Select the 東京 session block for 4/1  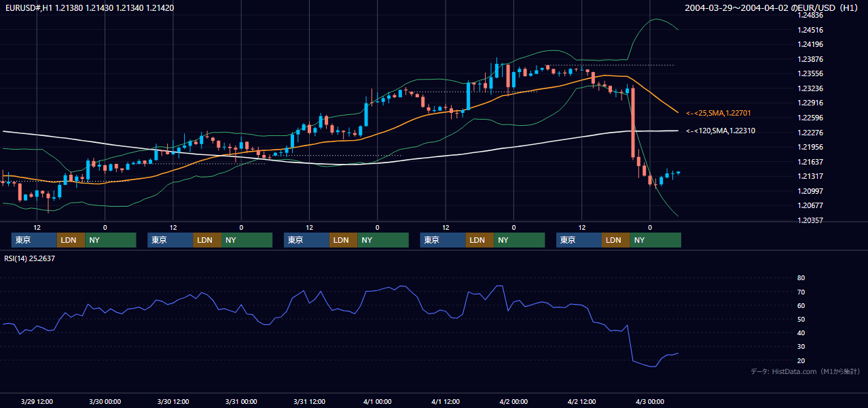click(443, 240)
